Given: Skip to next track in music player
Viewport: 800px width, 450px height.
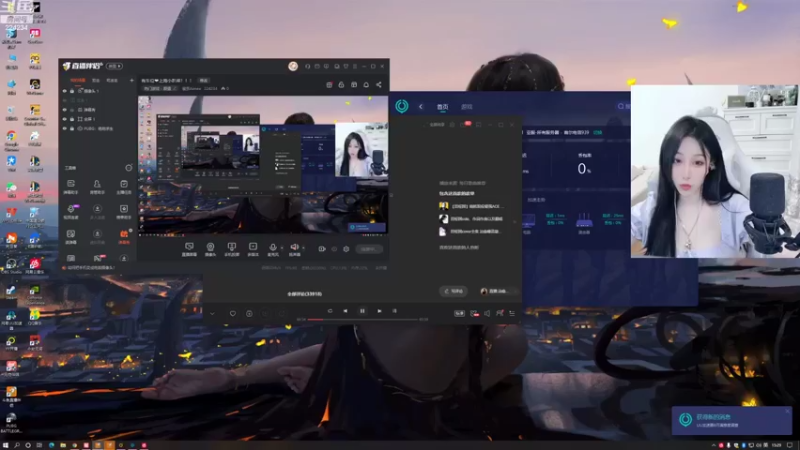Looking at the screenshot, I should click(x=379, y=311).
